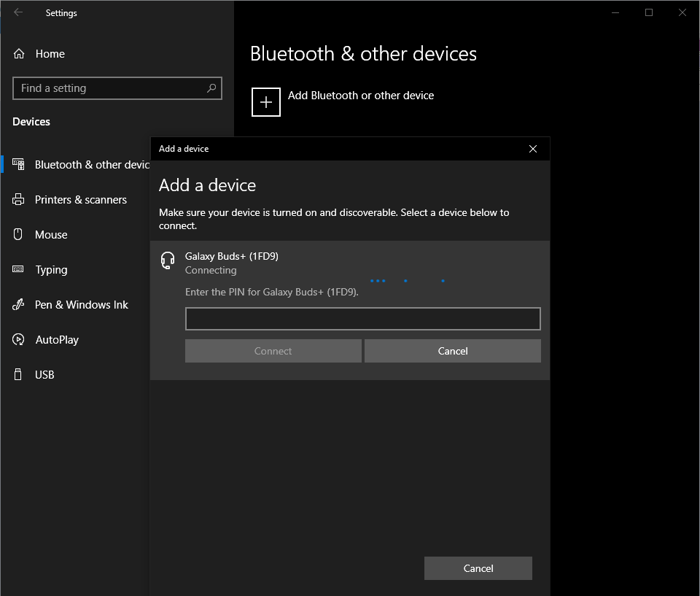Go to the Mouse settings page

[51, 235]
